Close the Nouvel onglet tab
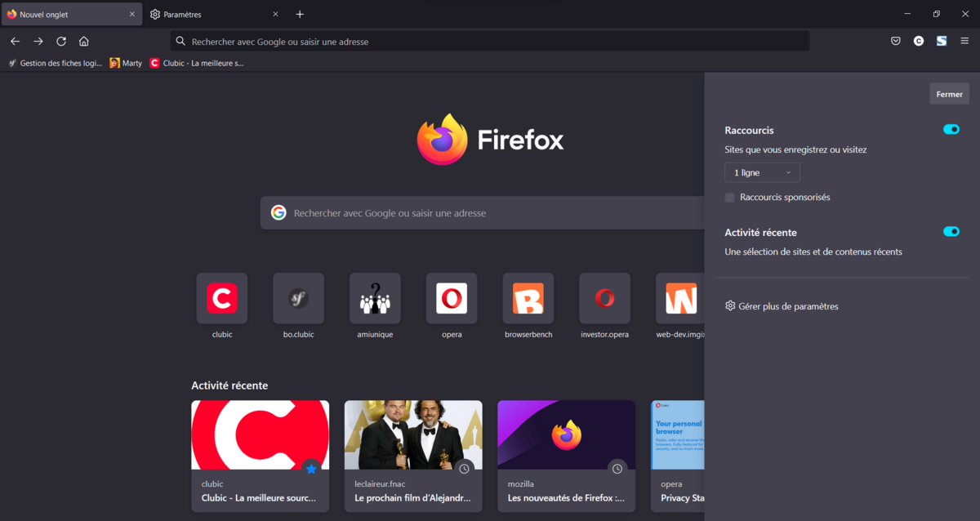Screen dimensions: 980x521 pos(132,14)
